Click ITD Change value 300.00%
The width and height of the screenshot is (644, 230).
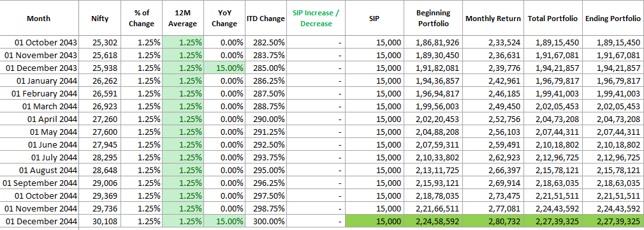[x=266, y=221]
